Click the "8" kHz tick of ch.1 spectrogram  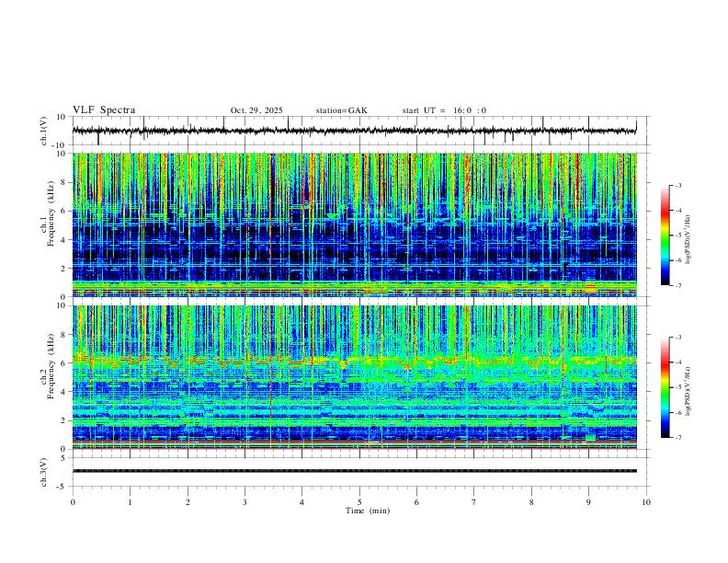63,182
